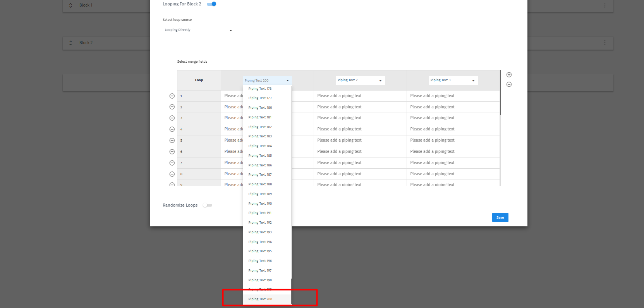Pick Piping Text 193 option
644x308 pixels.
click(x=267, y=232)
